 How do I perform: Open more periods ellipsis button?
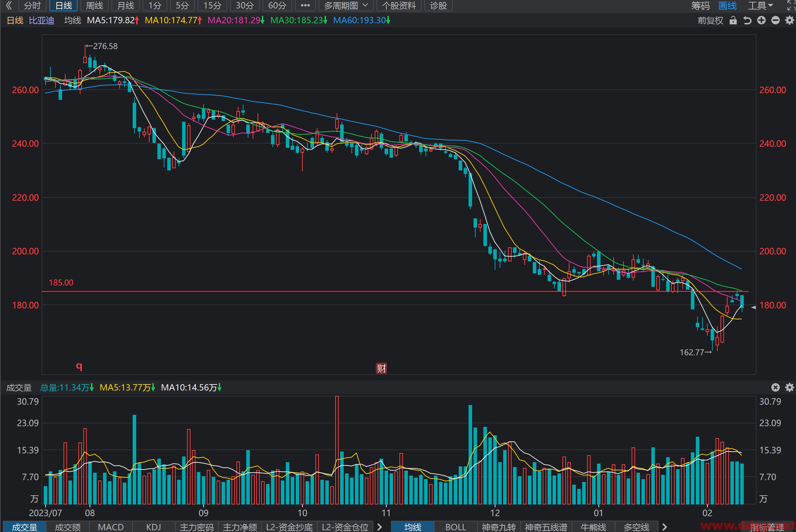tap(305, 6)
